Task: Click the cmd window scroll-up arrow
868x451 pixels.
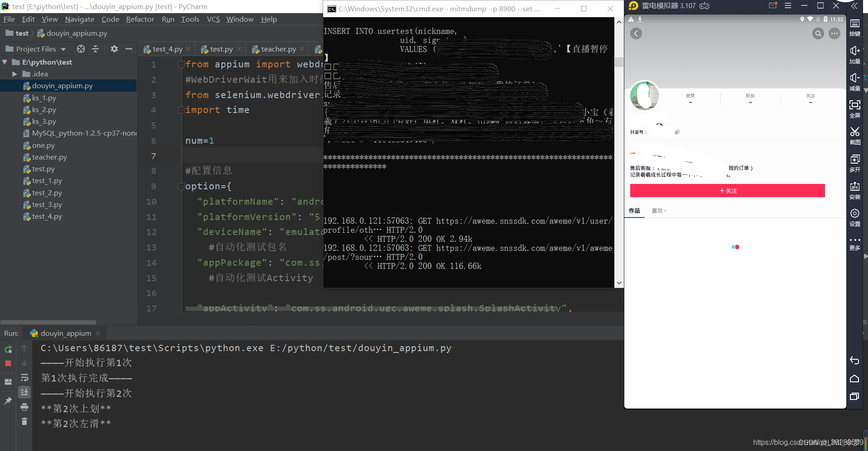Action: [619, 22]
